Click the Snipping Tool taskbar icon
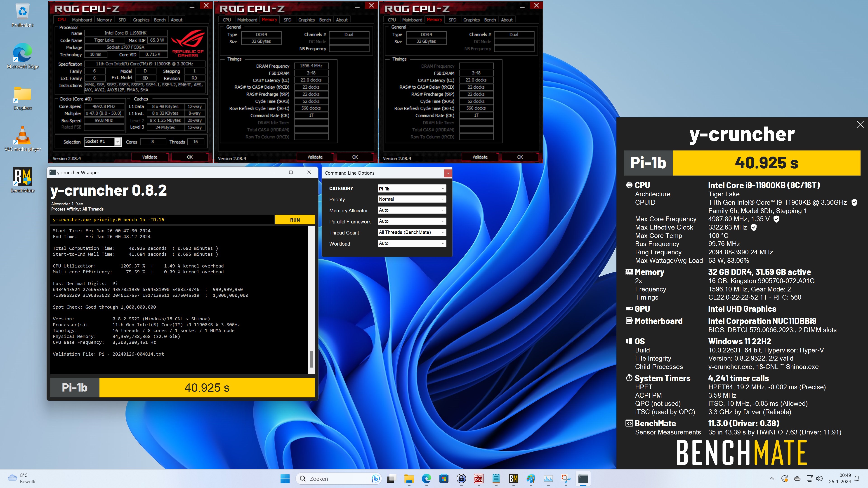 (566, 479)
